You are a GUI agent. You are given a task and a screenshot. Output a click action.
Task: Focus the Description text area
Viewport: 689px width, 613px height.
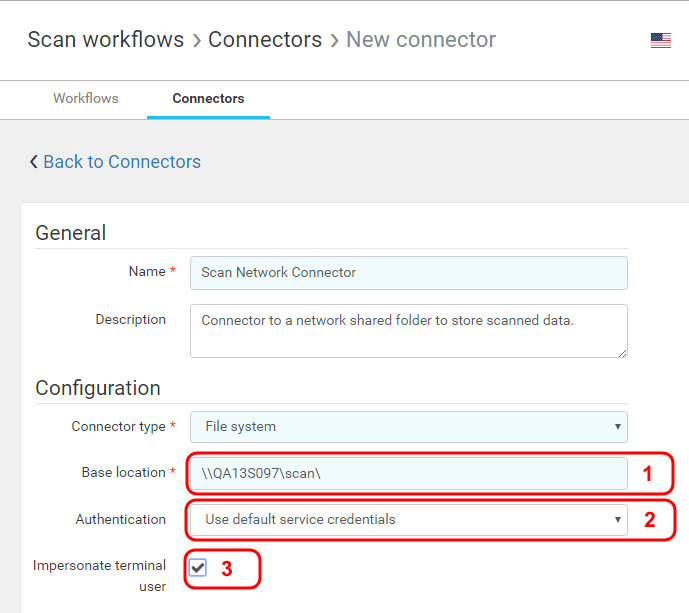coord(408,330)
